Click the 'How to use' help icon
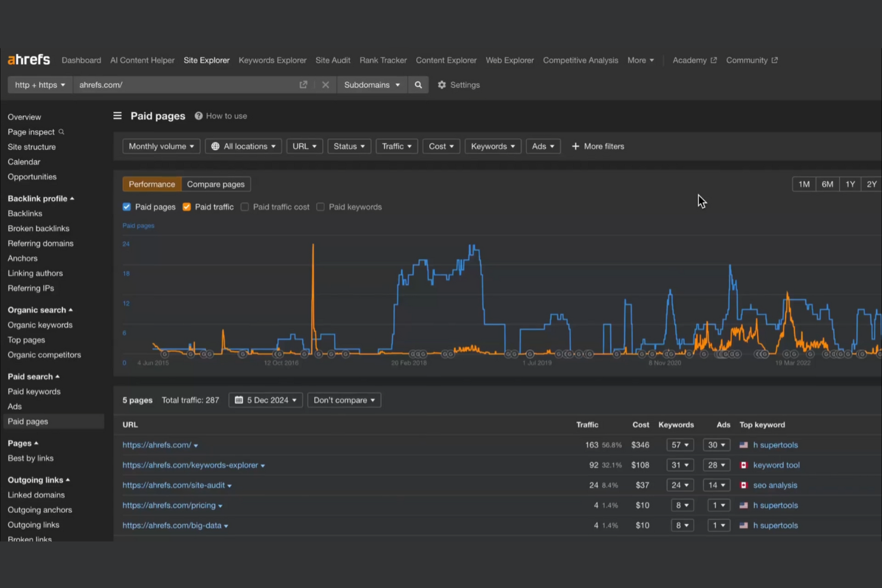882x588 pixels. click(198, 116)
